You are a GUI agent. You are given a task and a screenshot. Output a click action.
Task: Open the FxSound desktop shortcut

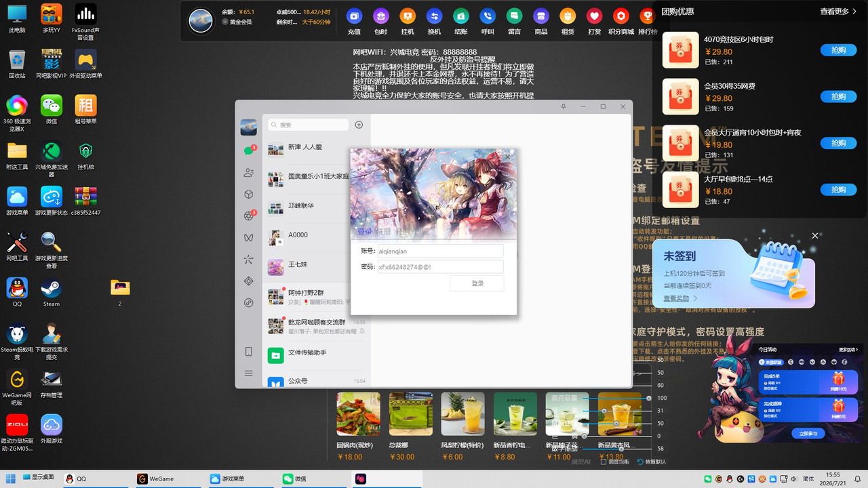[x=85, y=22]
